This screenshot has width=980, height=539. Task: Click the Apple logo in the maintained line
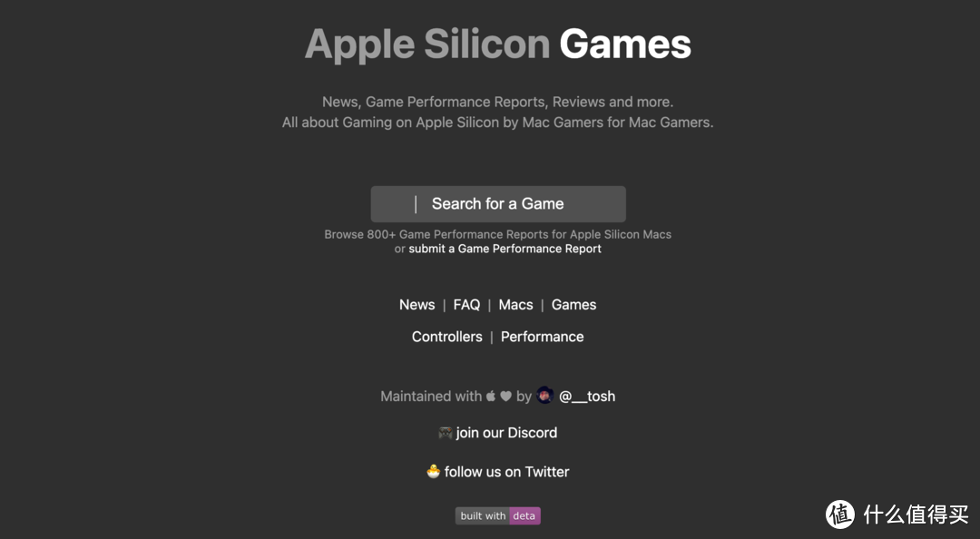490,396
